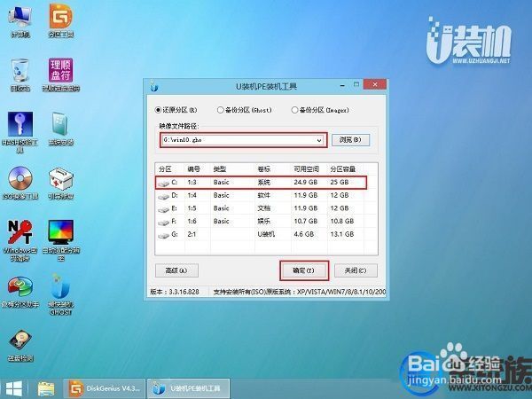Open the partition assistant desktop icon

pos(20,292)
